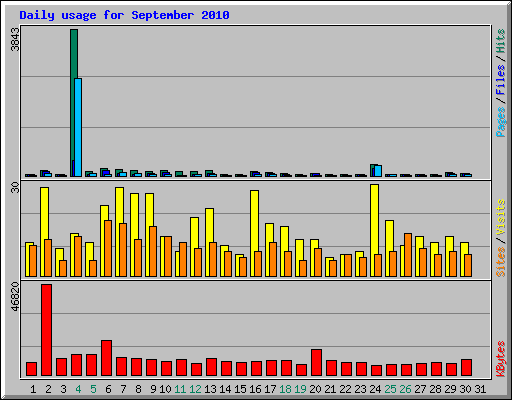The height and width of the screenshot is (400, 512).
Task: Select the orange Sites bar for day 26
Action: (x=408, y=255)
